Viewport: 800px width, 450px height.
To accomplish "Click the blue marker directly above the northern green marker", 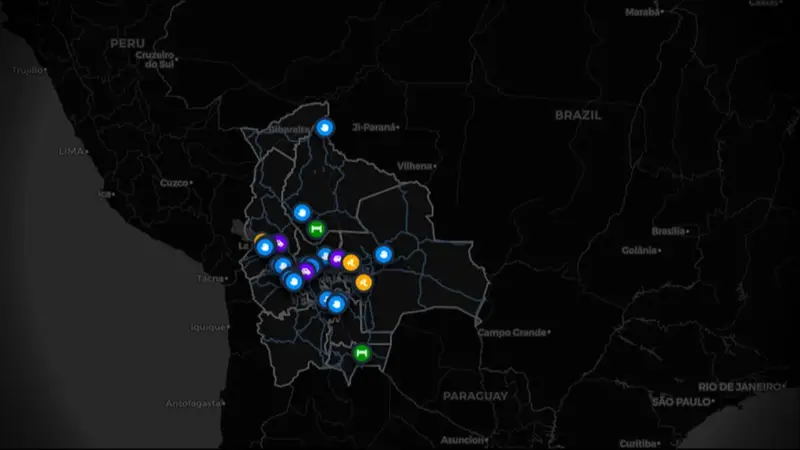I will click(302, 213).
